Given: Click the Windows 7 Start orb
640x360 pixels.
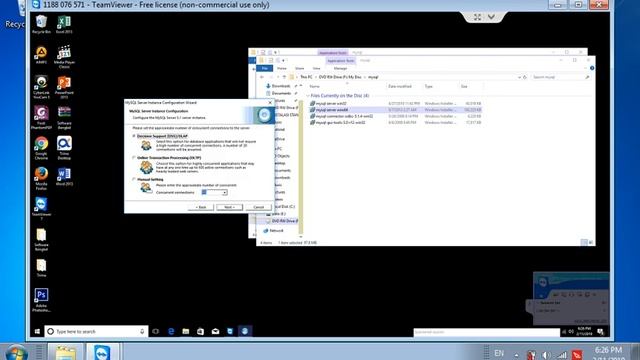Looking at the screenshot, I should tap(17, 353).
